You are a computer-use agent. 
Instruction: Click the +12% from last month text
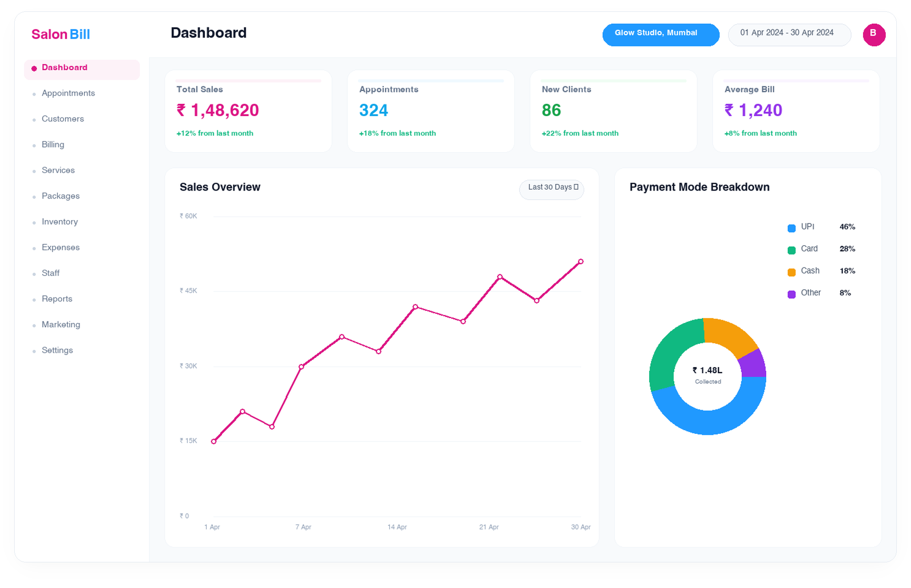pyautogui.click(x=215, y=133)
